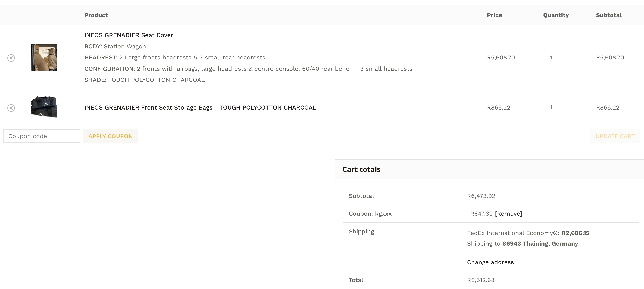The image size is (644, 289).
Task: Open the INEOS GRENADIER Seat Cover link
Action: pyautogui.click(x=129, y=35)
